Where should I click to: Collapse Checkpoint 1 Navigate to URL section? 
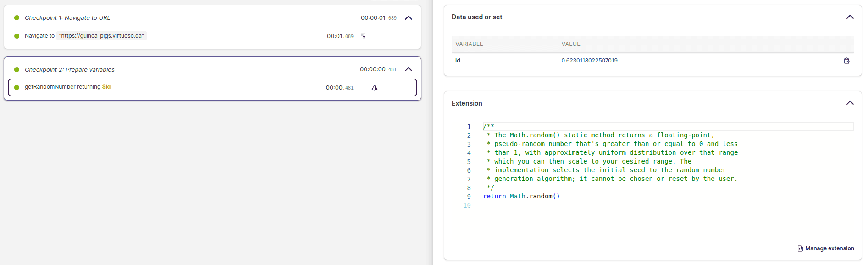(x=409, y=18)
